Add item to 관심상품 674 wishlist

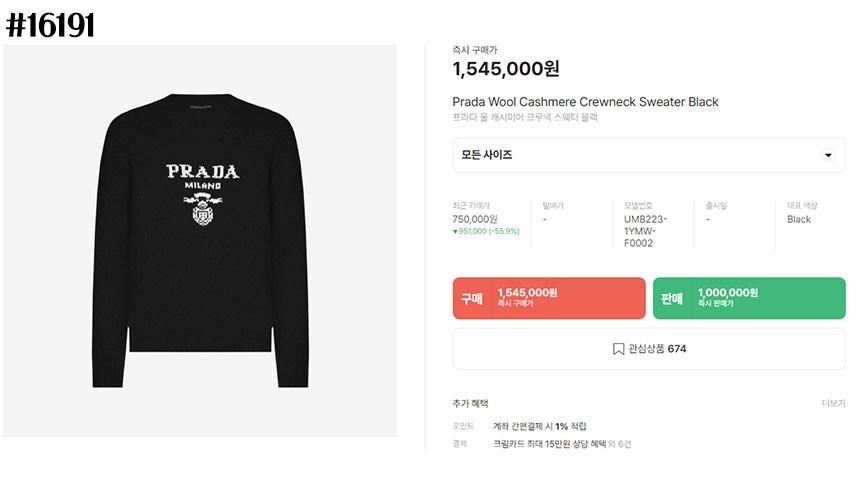649,349
